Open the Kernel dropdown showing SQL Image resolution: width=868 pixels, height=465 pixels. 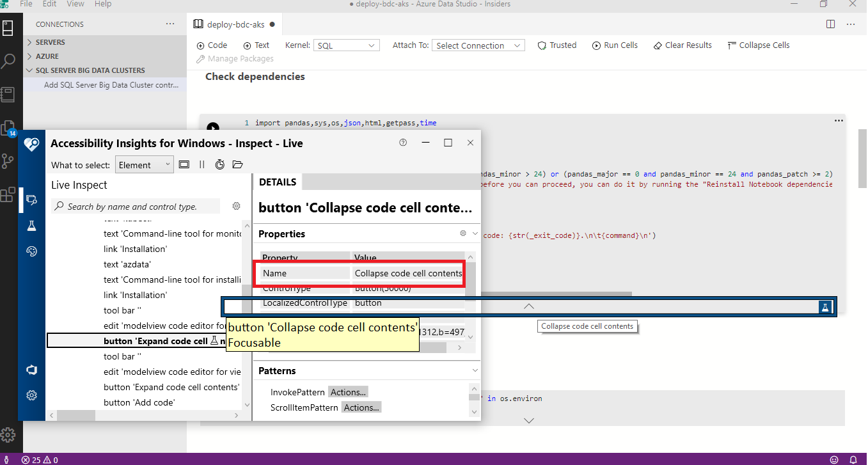tap(346, 45)
